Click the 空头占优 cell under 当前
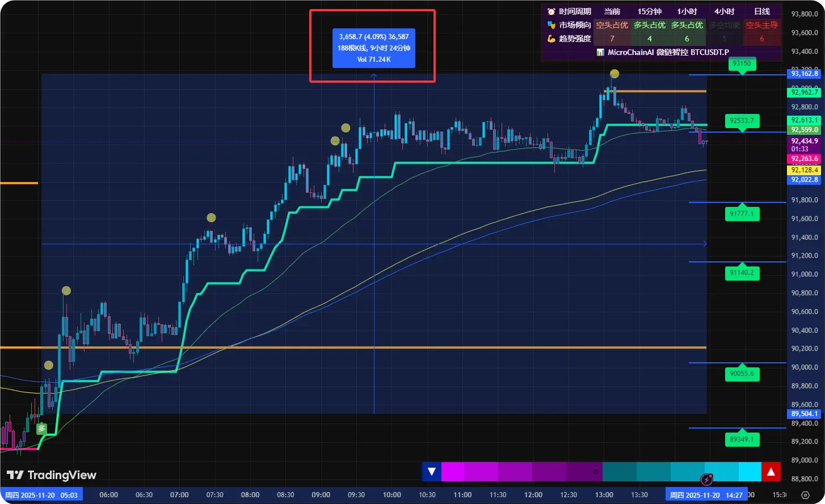Screen dimensions: 825x504 pyautogui.click(x=612, y=25)
